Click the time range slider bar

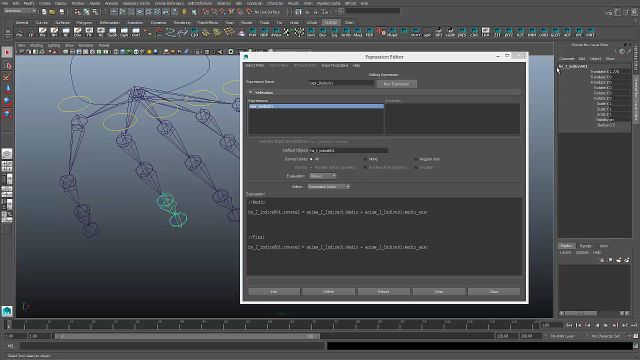click(x=187, y=336)
